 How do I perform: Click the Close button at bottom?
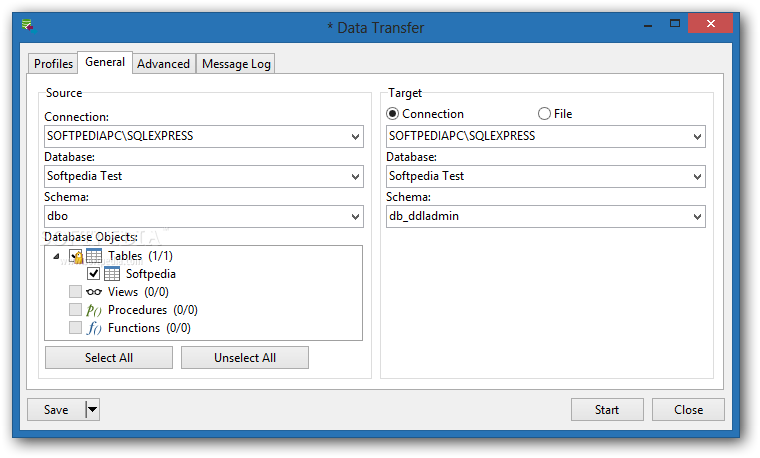click(688, 410)
